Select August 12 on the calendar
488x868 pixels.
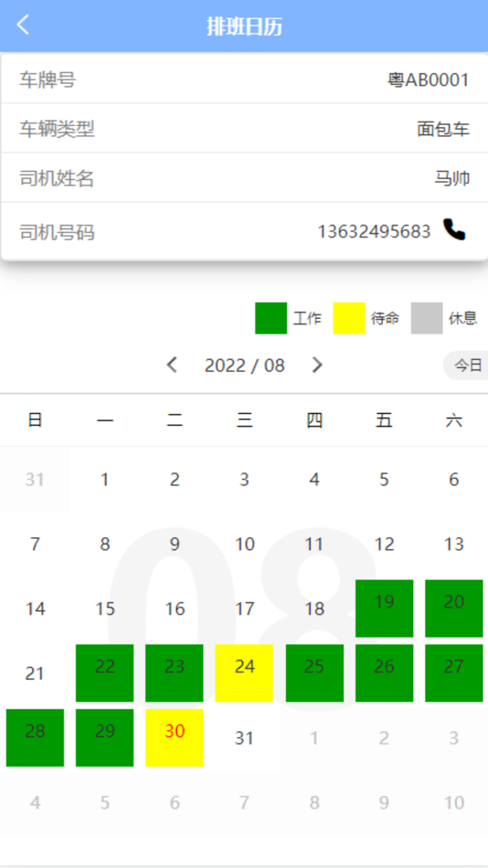pos(384,544)
